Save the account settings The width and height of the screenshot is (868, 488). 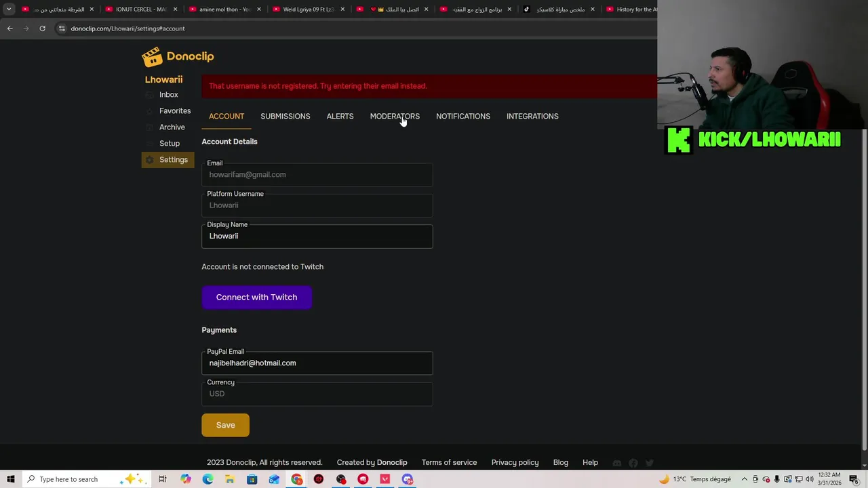tap(225, 426)
